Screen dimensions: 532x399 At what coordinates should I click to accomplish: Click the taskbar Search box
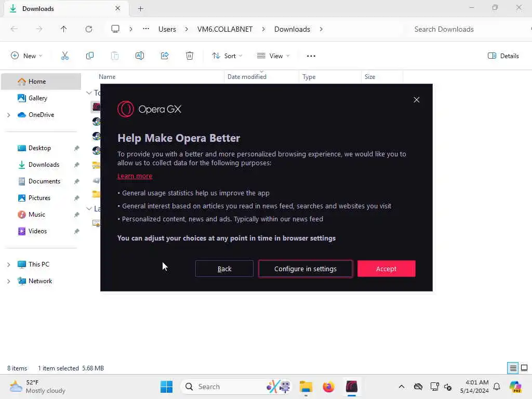(236, 387)
